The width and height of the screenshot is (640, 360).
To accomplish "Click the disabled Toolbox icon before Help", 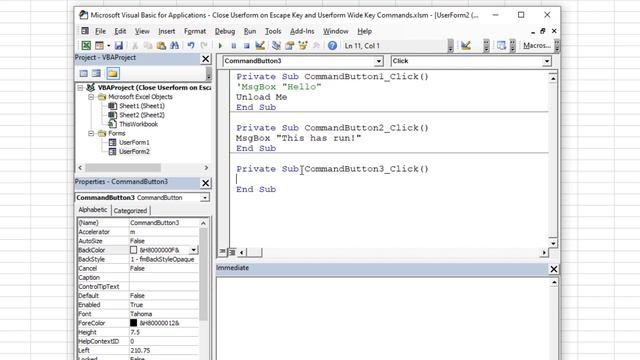I will tap(316, 46).
